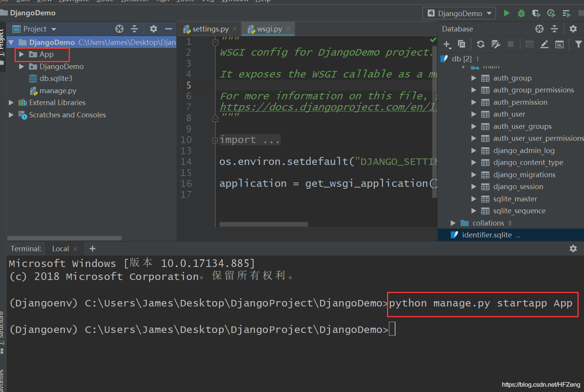The image size is (584, 392).
Task: Open the concurrency diagram run icon
Action: pyautogui.click(x=567, y=13)
